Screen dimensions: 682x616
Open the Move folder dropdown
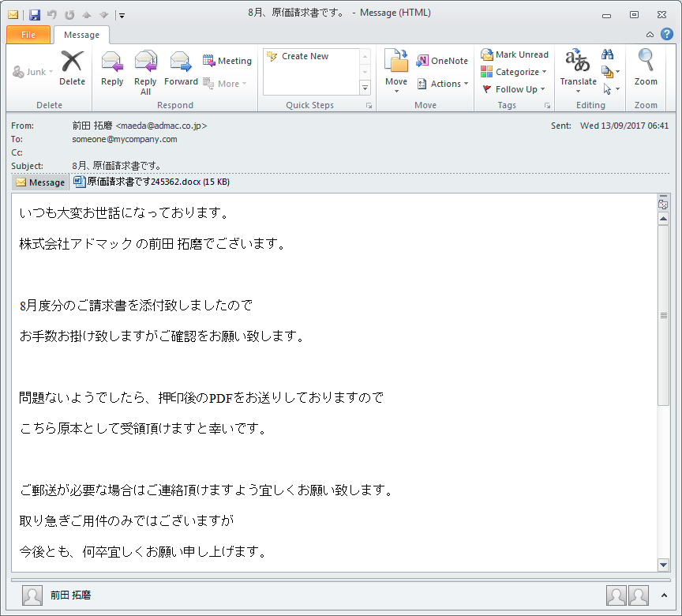396,71
